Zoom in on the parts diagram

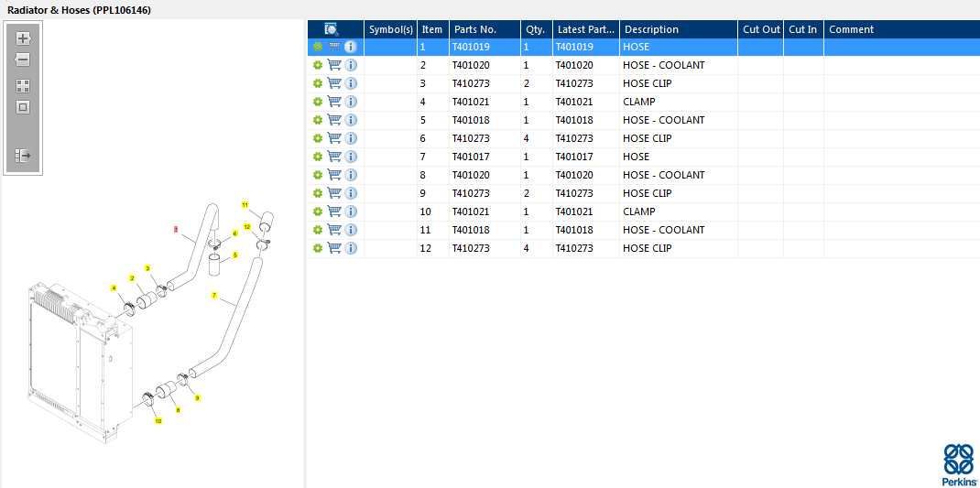pos(23,38)
